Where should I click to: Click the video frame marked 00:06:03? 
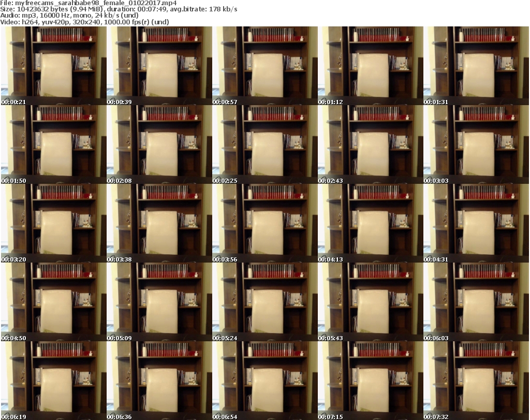[x=476, y=302]
